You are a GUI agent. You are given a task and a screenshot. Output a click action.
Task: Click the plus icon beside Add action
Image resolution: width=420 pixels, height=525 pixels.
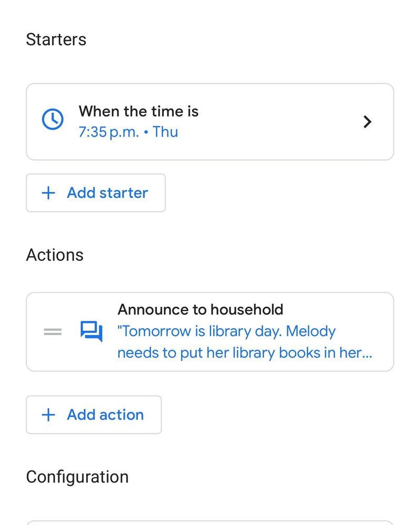[48, 415]
